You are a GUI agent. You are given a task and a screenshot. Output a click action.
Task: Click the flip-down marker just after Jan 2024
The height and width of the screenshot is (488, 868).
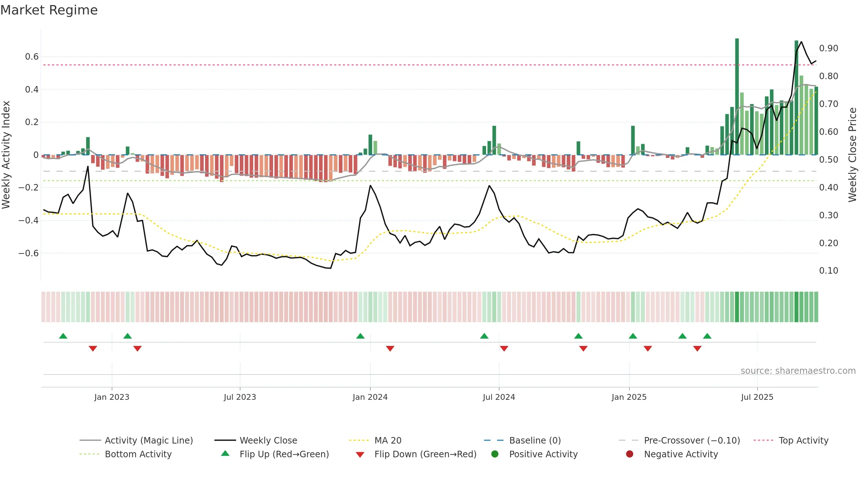click(x=390, y=348)
